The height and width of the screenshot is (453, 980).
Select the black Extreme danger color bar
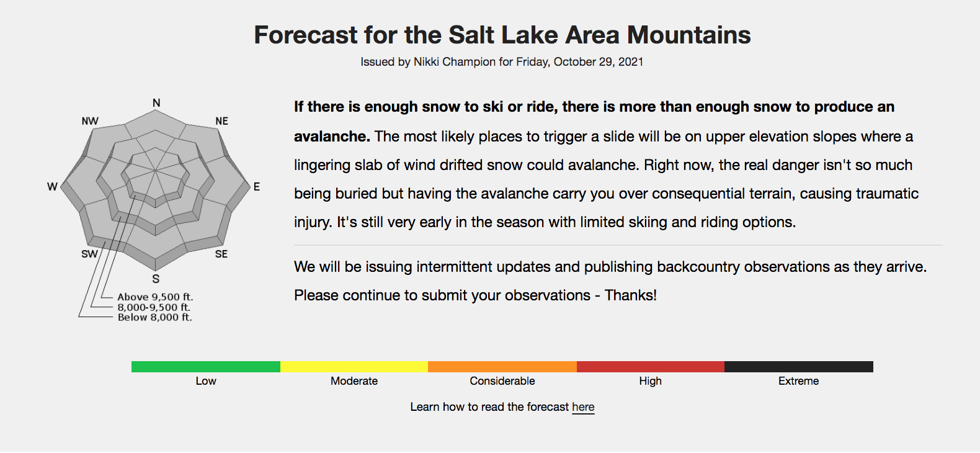[799, 367]
